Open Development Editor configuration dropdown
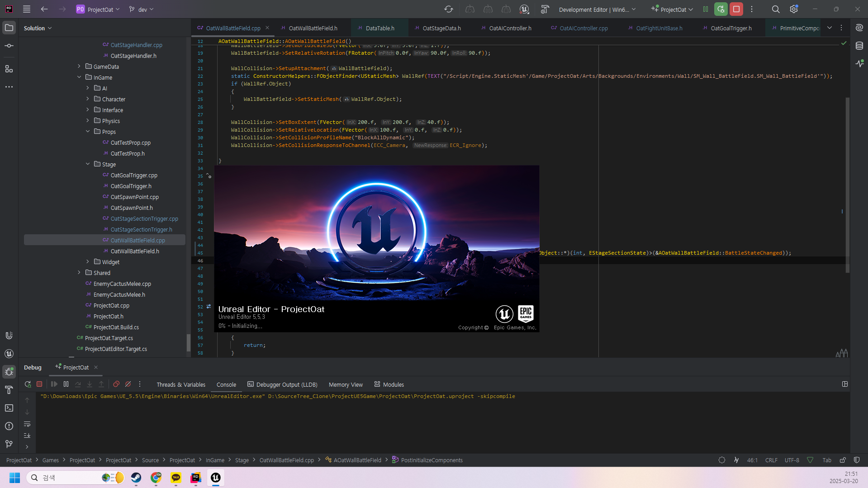The image size is (868, 488). 597,9
